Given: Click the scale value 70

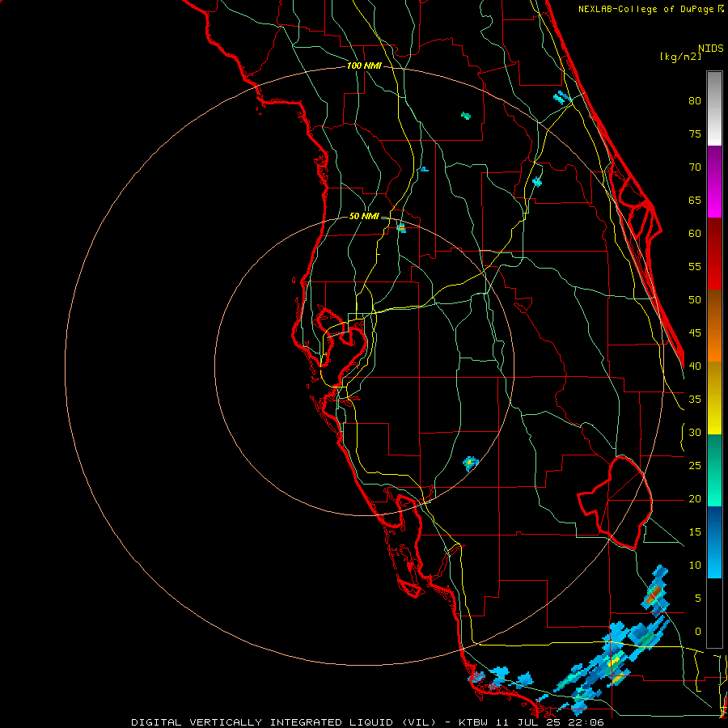Looking at the screenshot, I should pos(695,167).
